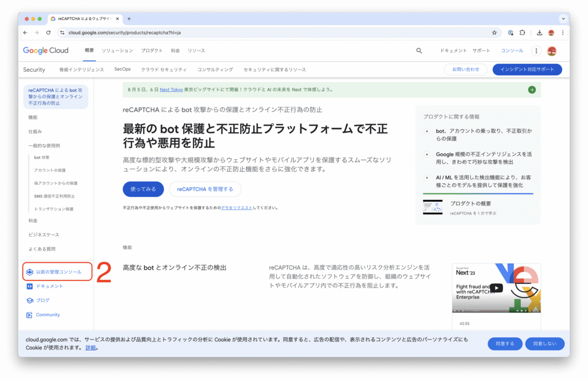
Task: Click the 使ってみる button
Action: tap(143, 189)
